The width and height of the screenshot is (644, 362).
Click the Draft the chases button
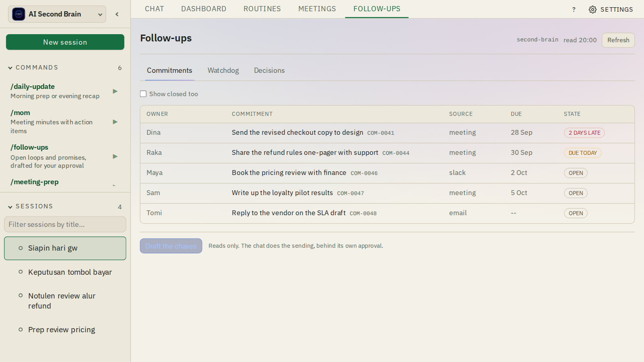point(171,246)
